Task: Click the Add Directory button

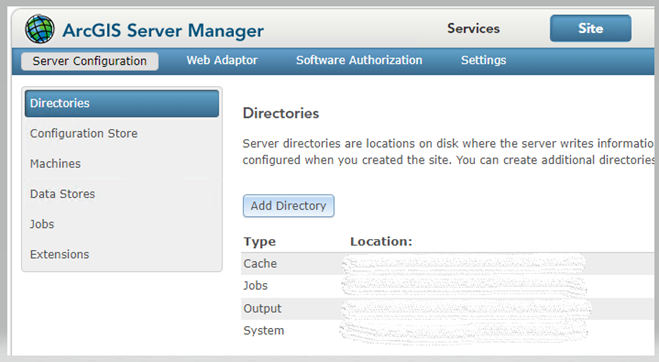Action: [x=289, y=206]
